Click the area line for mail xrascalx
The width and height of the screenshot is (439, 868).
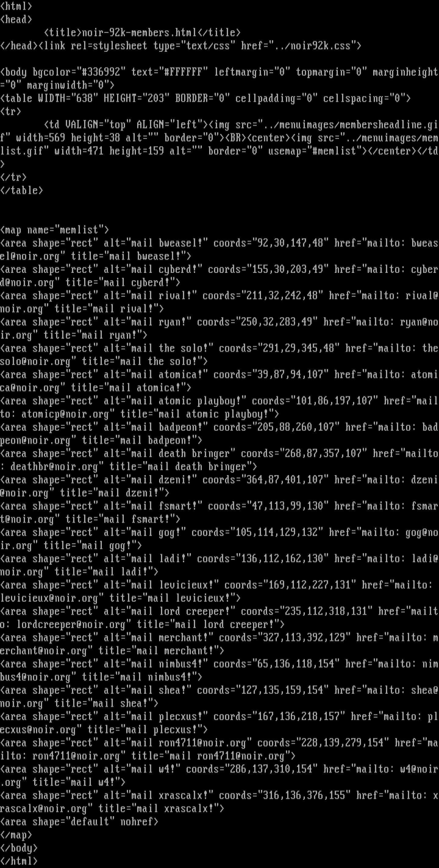pos(219,802)
